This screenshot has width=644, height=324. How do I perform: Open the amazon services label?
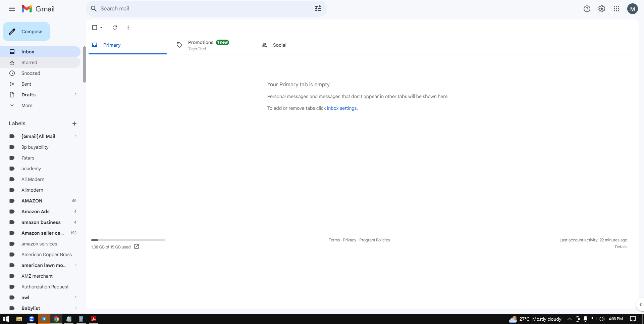click(40, 244)
